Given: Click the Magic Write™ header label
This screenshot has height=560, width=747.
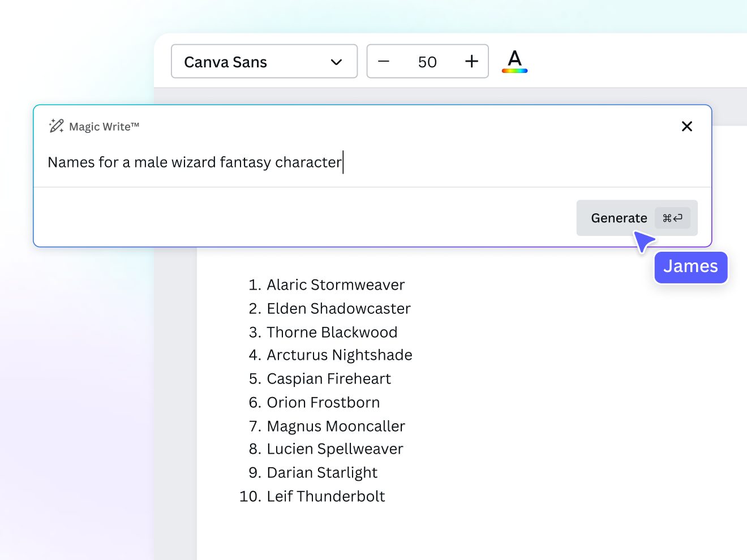Looking at the screenshot, I should click(104, 126).
